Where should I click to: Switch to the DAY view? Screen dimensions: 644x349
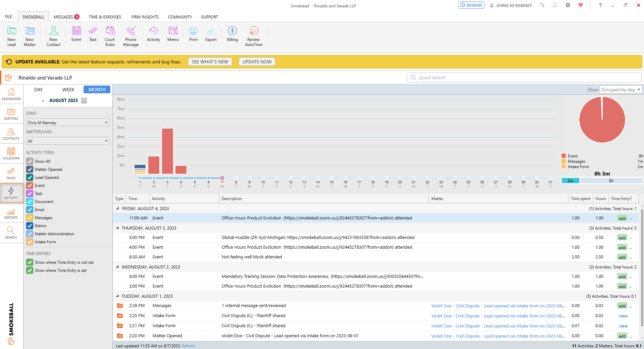click(39, 90)
